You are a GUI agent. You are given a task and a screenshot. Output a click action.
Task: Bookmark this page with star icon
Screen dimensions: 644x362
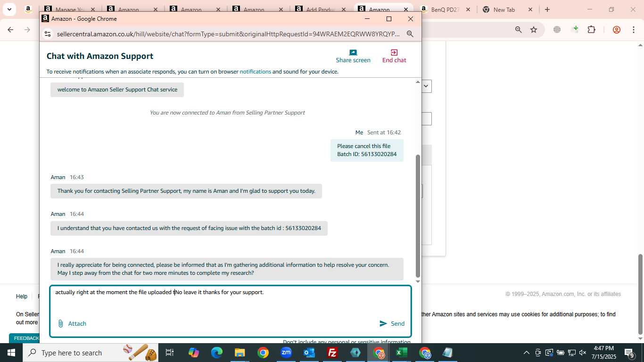coord(534,30)
